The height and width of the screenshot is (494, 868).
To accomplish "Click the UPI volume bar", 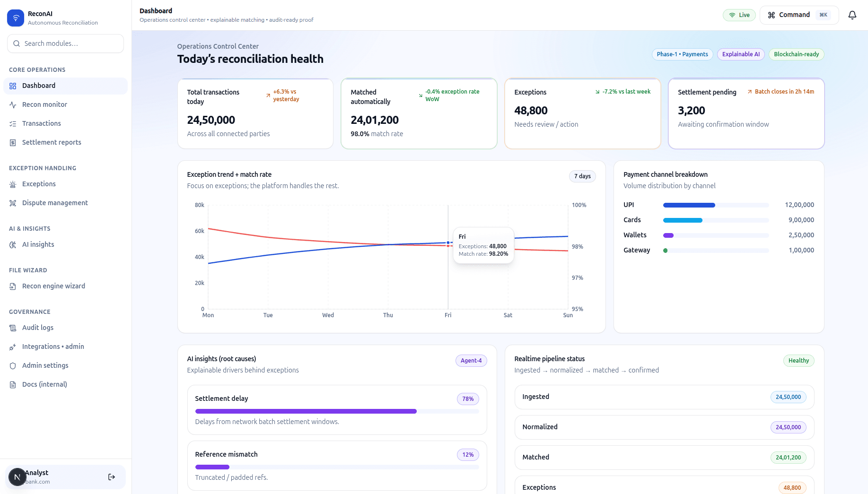I will (x=716, y=205).
